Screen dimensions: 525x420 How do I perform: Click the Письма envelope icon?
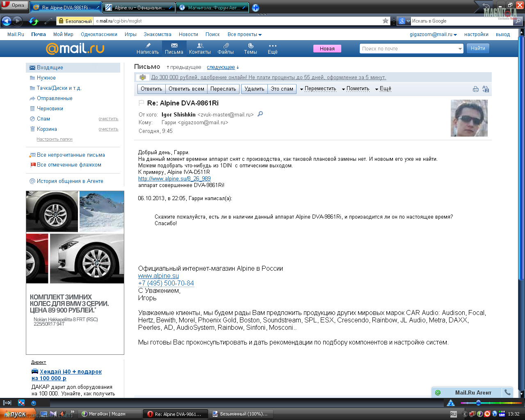[174, 48]
